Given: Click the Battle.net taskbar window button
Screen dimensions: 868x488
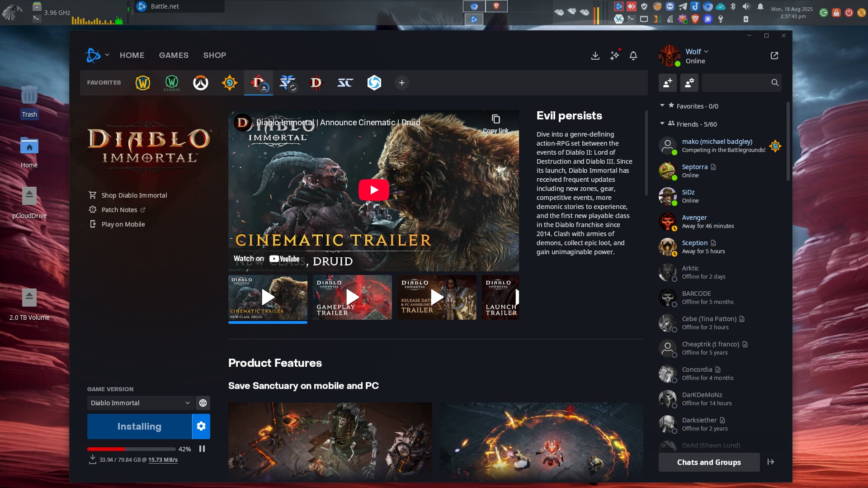Looking at the screenshot, I should [179, 6].
